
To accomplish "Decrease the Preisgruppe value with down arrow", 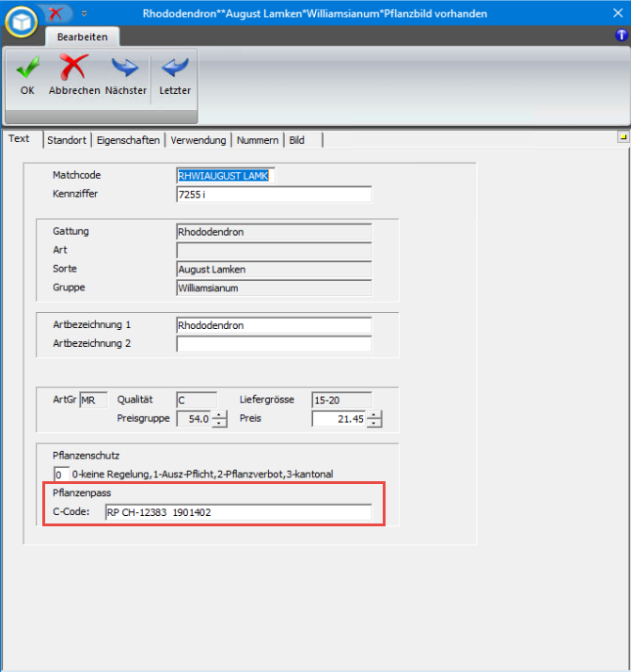I will (x=219, y=423).
